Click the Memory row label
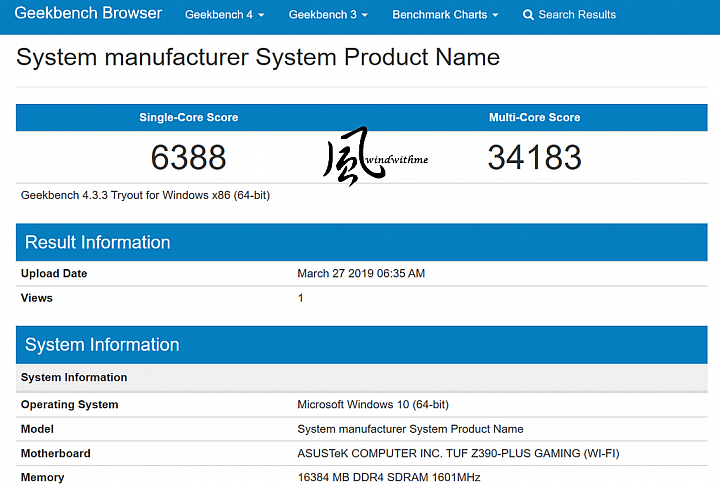Image resolution: width=720 pixels, height=484 pixels. click(42, 477)
